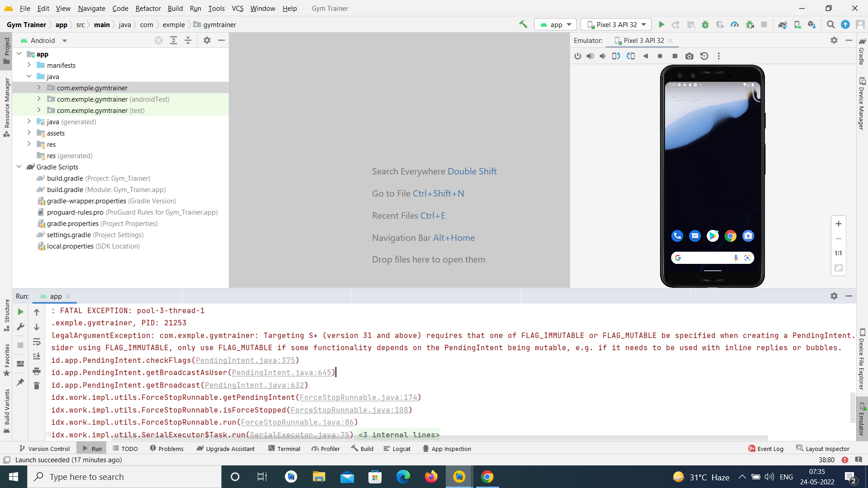
Task: Collapse the java folder node
Action: 29,76
